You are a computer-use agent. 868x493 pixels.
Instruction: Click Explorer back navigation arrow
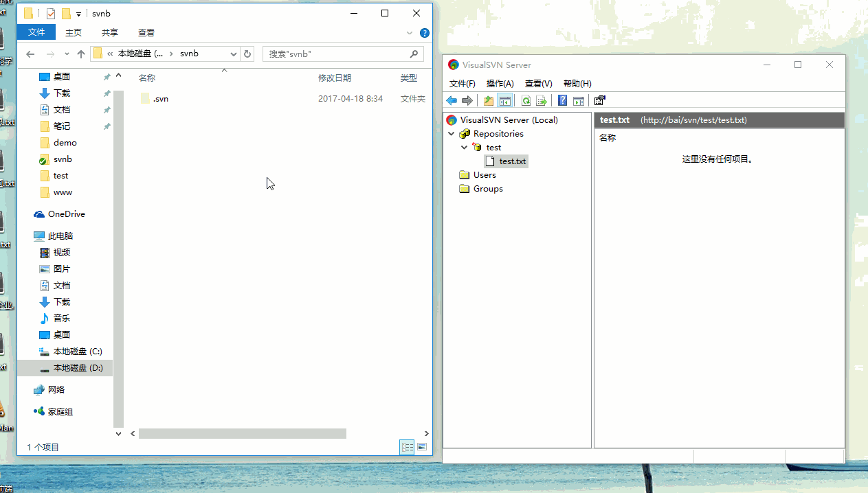(x=30, y=54)
